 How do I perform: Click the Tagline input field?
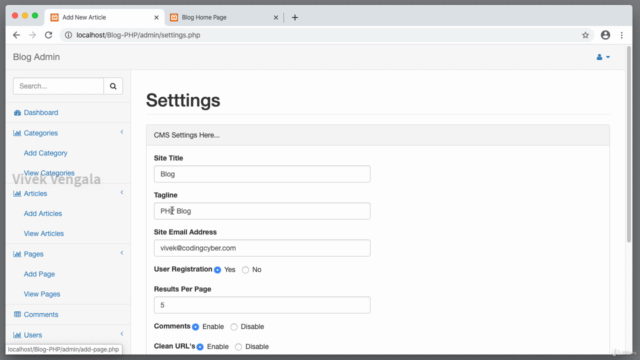click(x=262, y=211)
